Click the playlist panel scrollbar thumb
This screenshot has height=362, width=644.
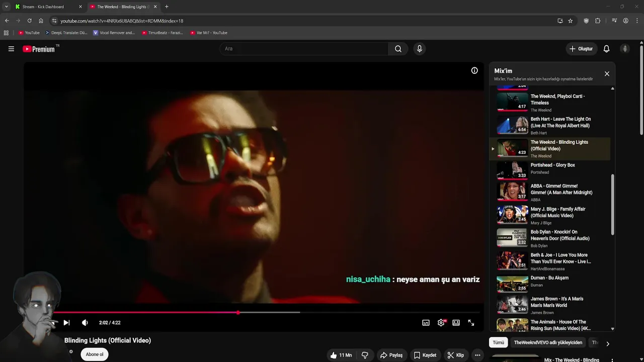pyautogui.click(x=612, y=204)
